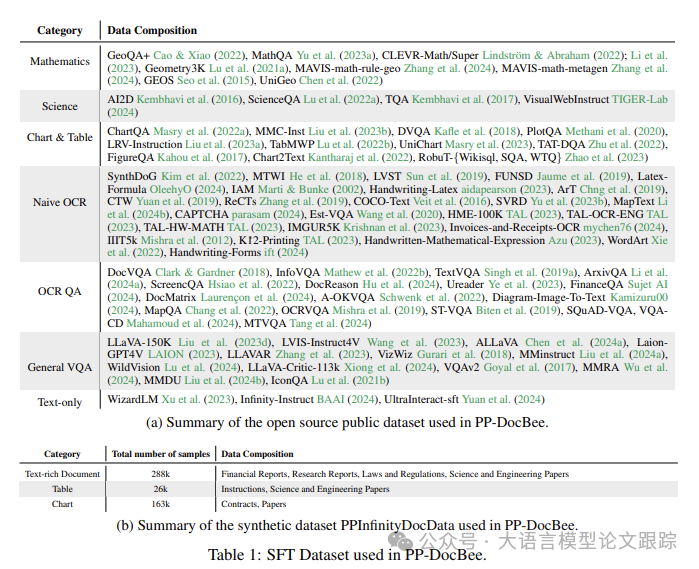Viewport: 699px width, 569px height.
Task: Click the Azu (2023) citation
Action: pyautogui.click(x=575, y=240)
